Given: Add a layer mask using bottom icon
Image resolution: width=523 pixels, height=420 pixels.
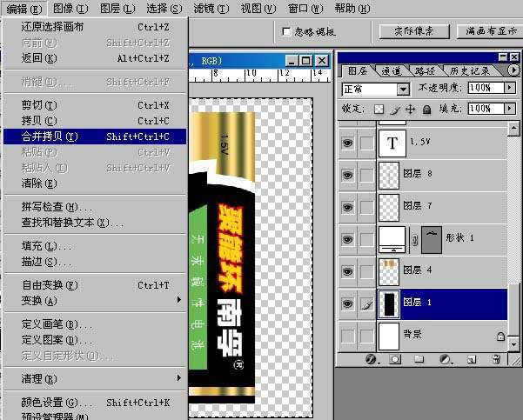Looking at the screenshot, I should tap(394, 358).
